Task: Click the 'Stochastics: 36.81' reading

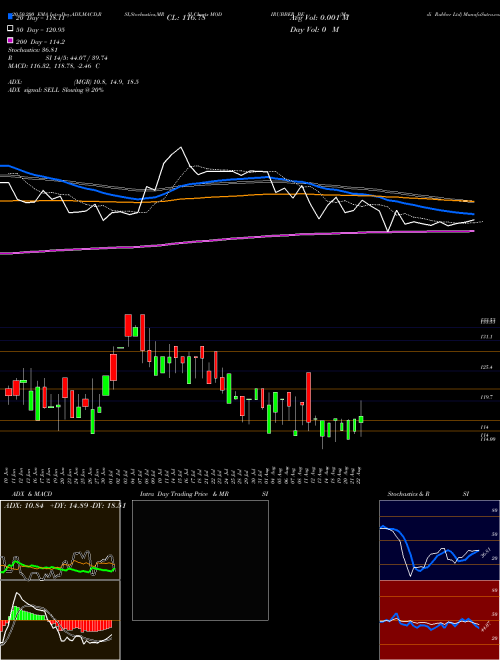Action: point(33,50)
